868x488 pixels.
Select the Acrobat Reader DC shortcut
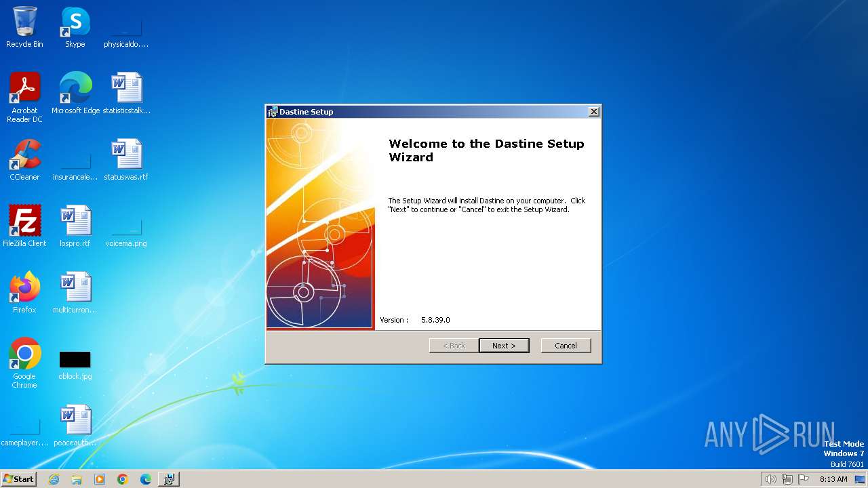click(24, 98)
